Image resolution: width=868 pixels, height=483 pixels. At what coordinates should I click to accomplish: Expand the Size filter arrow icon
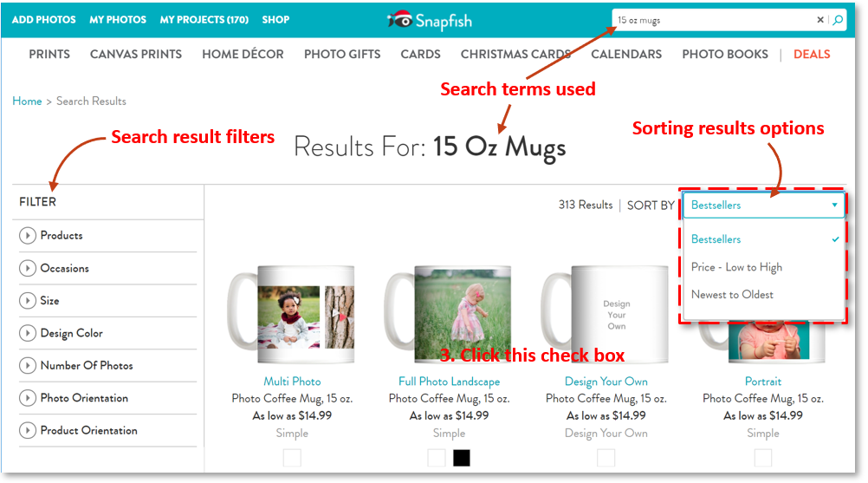point(27,301)
